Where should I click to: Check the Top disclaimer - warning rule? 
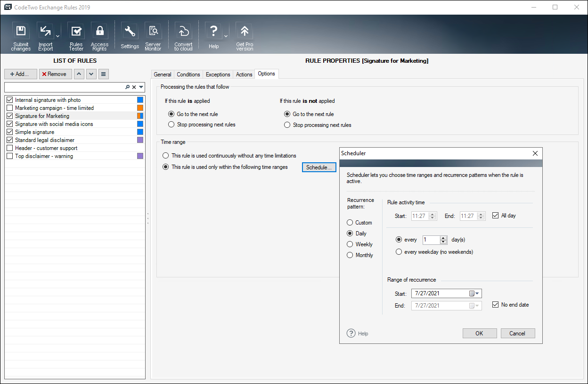pos(9,156)
